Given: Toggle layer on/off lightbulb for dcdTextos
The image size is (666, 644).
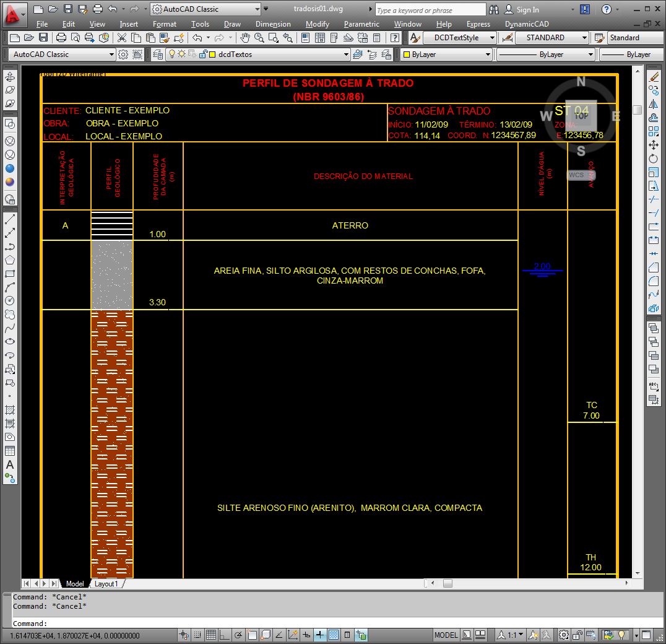Looking at the screenshot, I should coord(172,54).
